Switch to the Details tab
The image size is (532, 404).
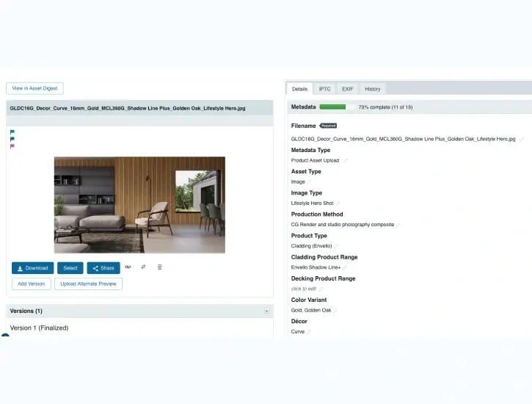coord(299,89)
